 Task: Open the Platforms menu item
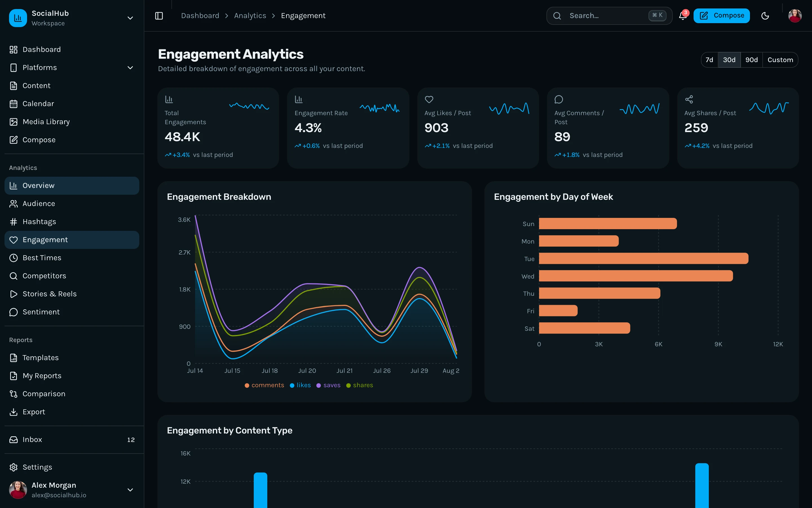(x=72, y=68)
